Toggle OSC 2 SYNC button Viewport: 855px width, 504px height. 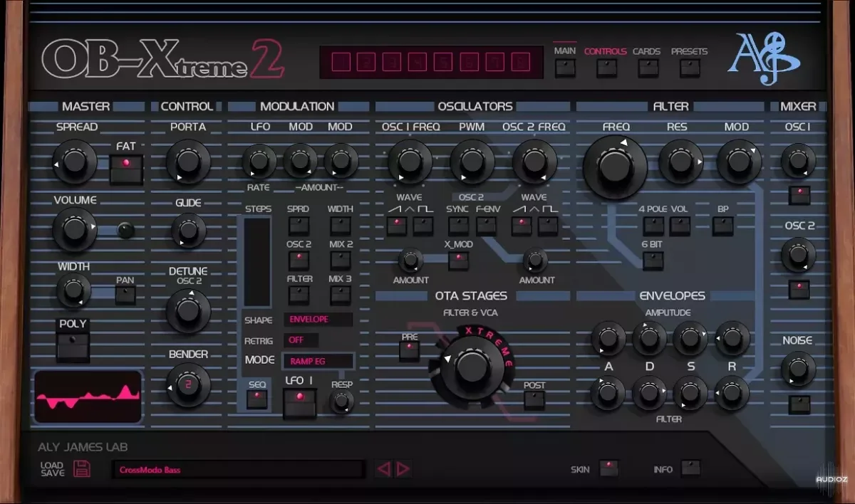click(457, 226)
